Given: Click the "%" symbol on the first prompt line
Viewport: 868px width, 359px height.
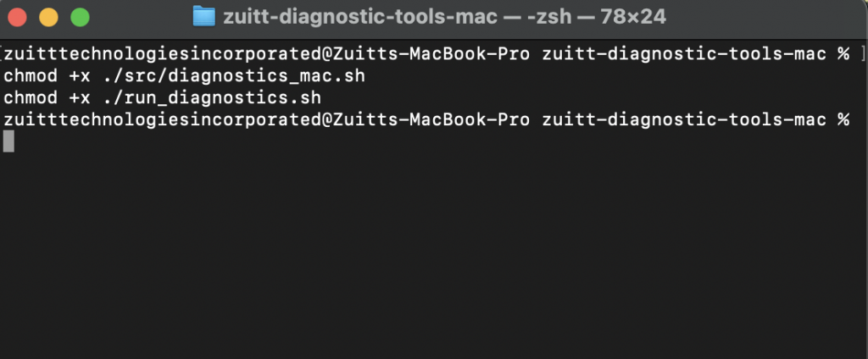Looking at the screenshot, I should (843, 54).
